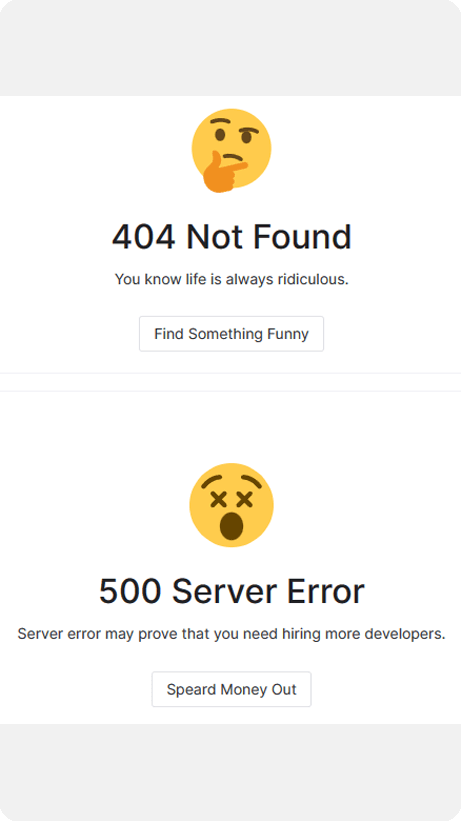Open the Find Something Funny button
Image resolution: width=461 pixels, height=821 pixels.
pos(231,334)
